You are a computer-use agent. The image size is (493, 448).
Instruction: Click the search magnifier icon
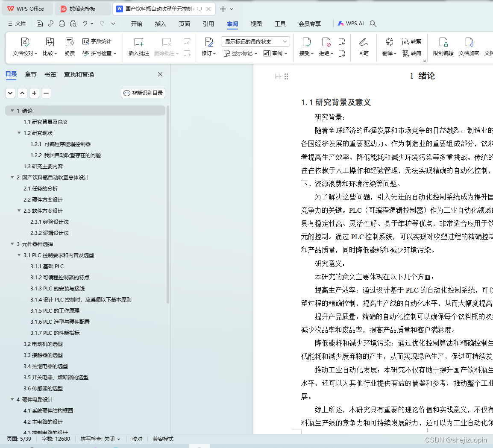coord(373,23)
